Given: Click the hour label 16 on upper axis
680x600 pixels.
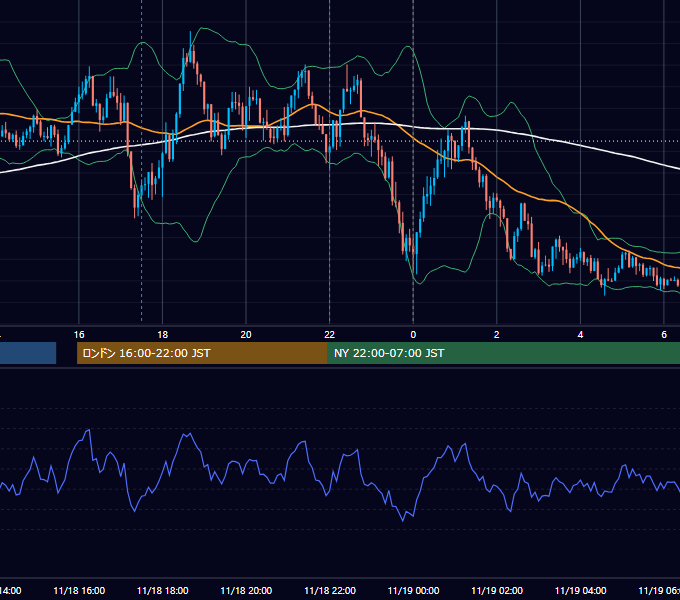Looking at the screenshot, I should [79, 335].
